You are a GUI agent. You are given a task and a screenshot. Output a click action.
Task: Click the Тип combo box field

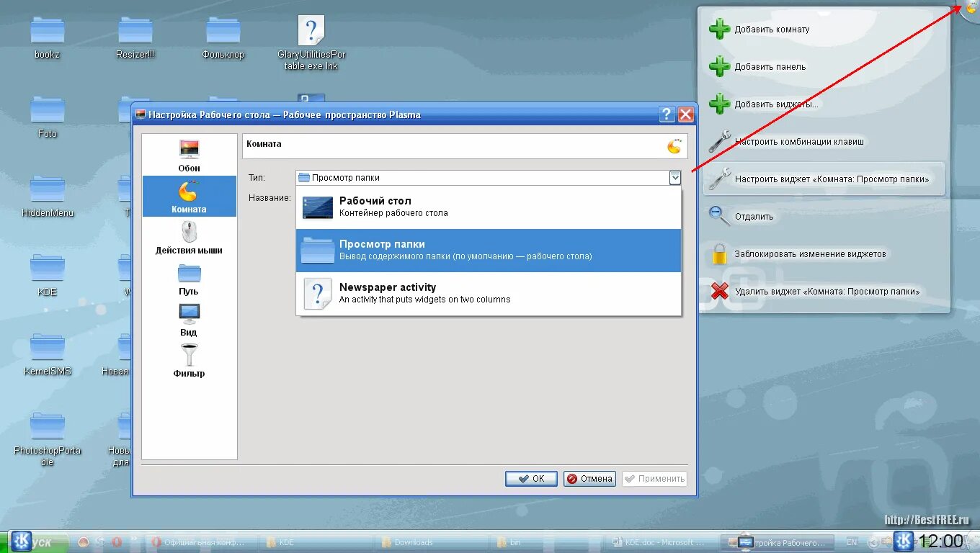[488, 178]
